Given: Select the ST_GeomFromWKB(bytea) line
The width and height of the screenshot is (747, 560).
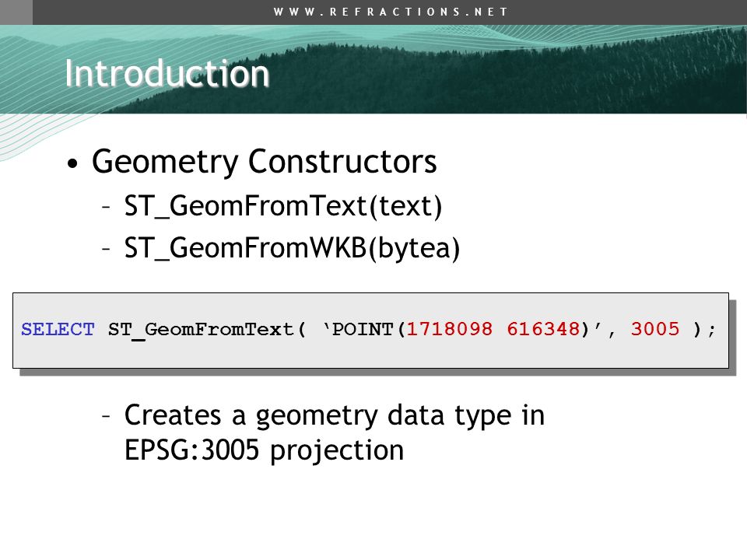Looking at the screenshot, I should (x=292, y=249).
